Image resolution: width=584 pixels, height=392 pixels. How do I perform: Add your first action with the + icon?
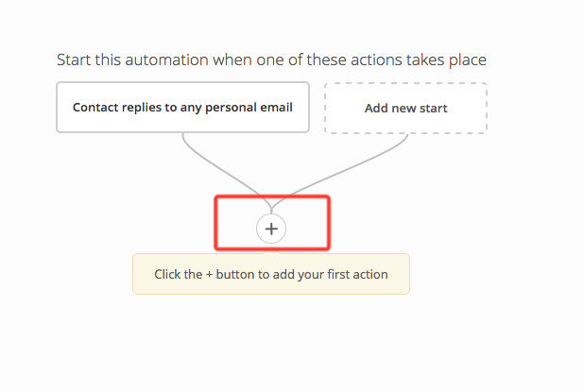(x=271, y=229)
